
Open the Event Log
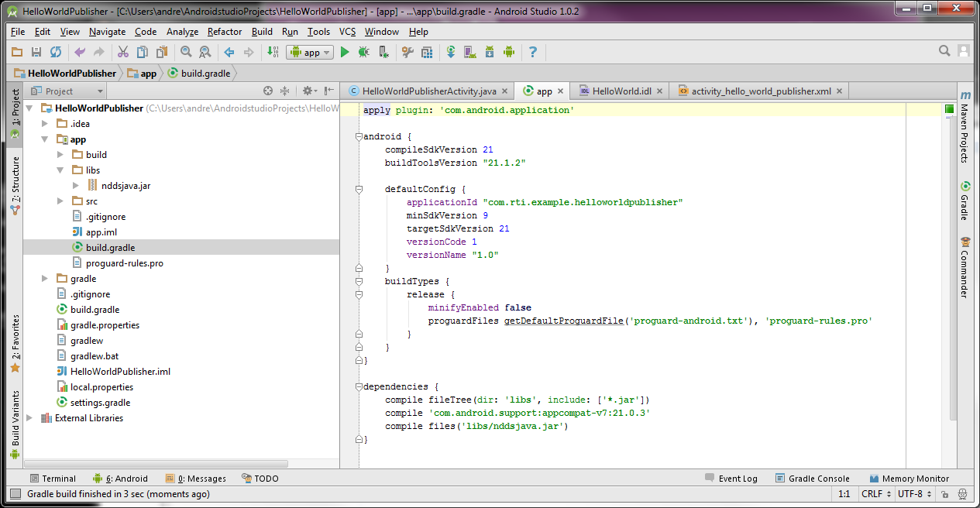731,479
